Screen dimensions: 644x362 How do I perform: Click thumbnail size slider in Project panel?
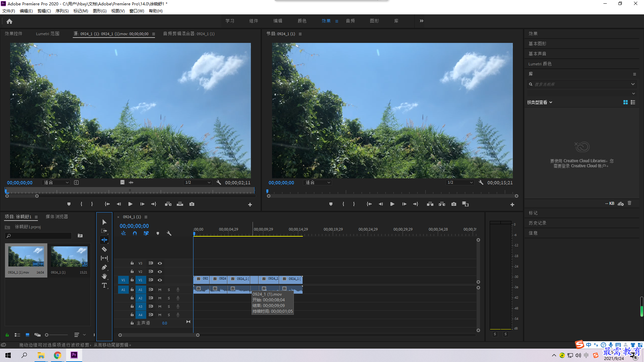pyautogui.click(x=56, y=335)
